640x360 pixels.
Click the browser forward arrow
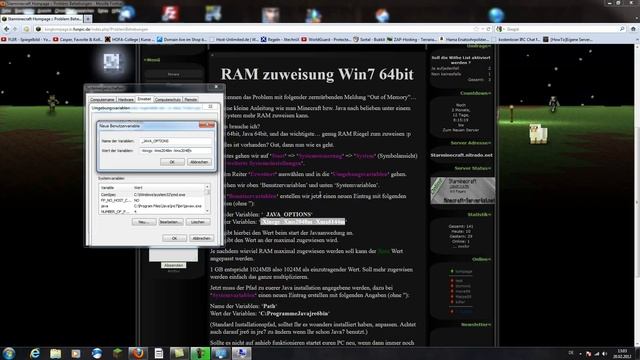15,29
